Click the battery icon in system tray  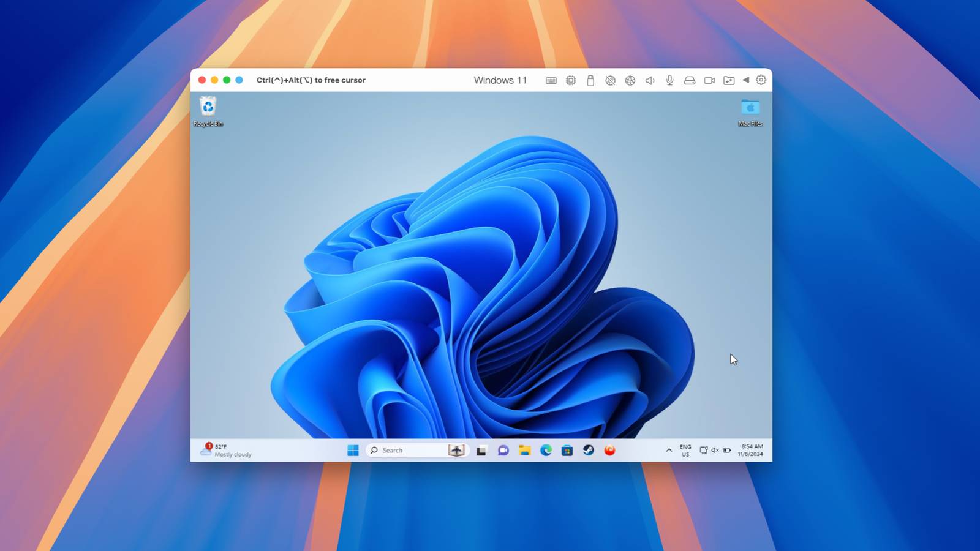tap(727, 451)
